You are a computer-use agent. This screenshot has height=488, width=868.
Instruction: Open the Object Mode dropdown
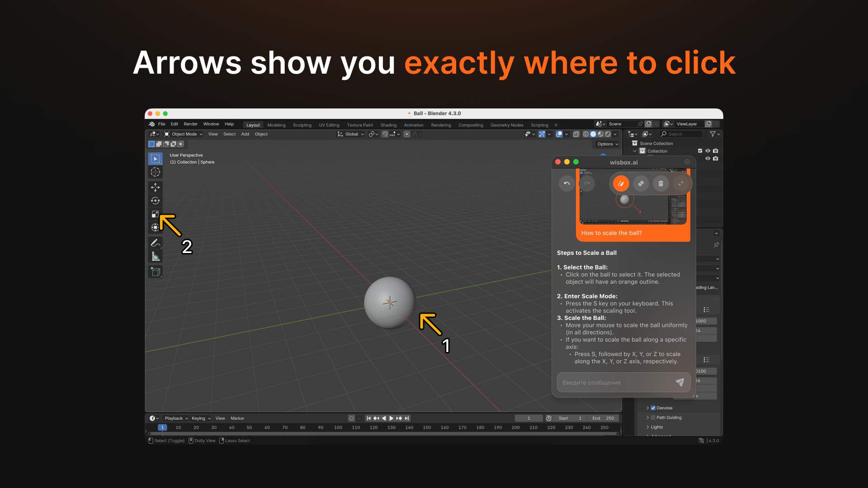[184, 134]
